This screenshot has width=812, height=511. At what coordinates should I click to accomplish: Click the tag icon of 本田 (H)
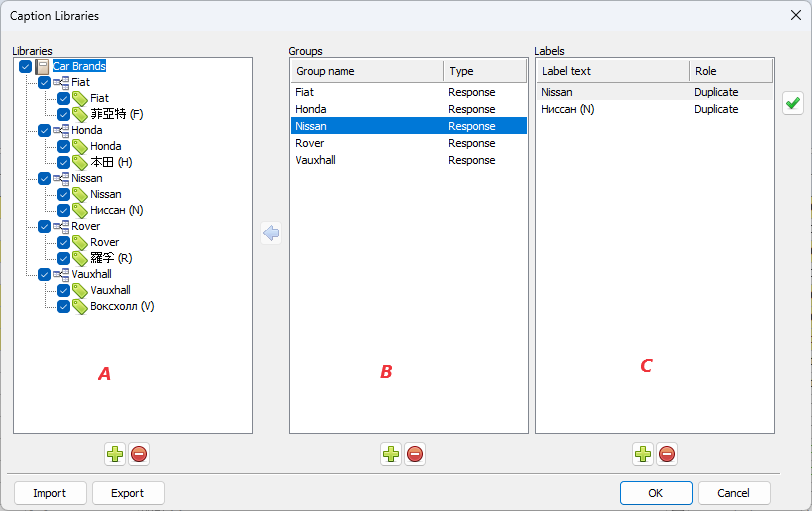[80, 163]
